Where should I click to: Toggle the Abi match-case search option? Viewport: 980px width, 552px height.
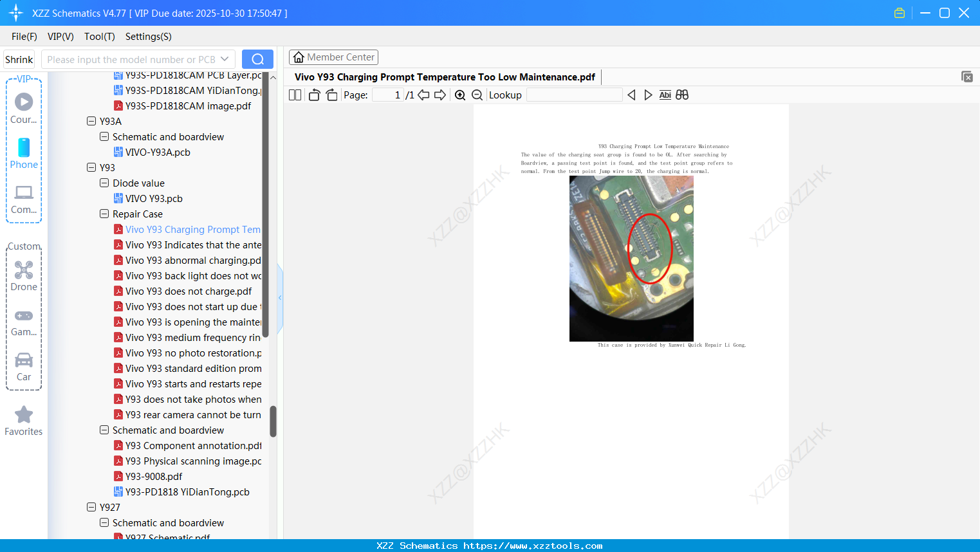665,95
